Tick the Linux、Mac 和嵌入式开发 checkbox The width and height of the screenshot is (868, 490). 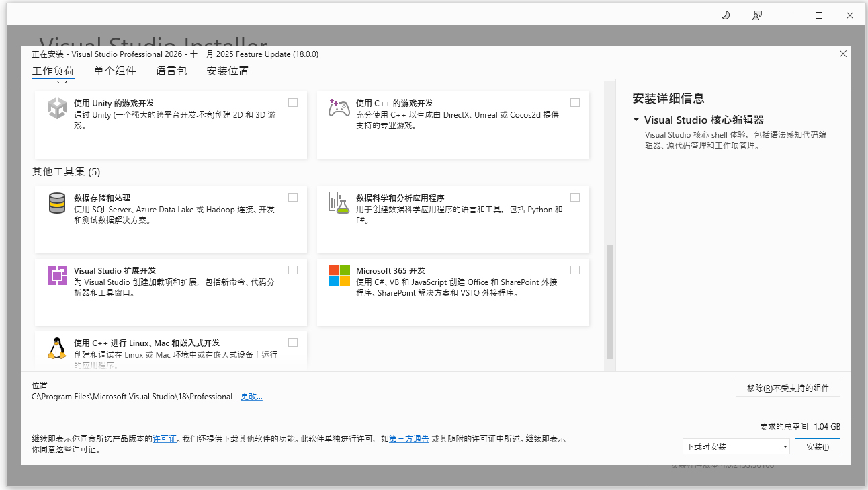pyautogui.click(x=293, y=343)
